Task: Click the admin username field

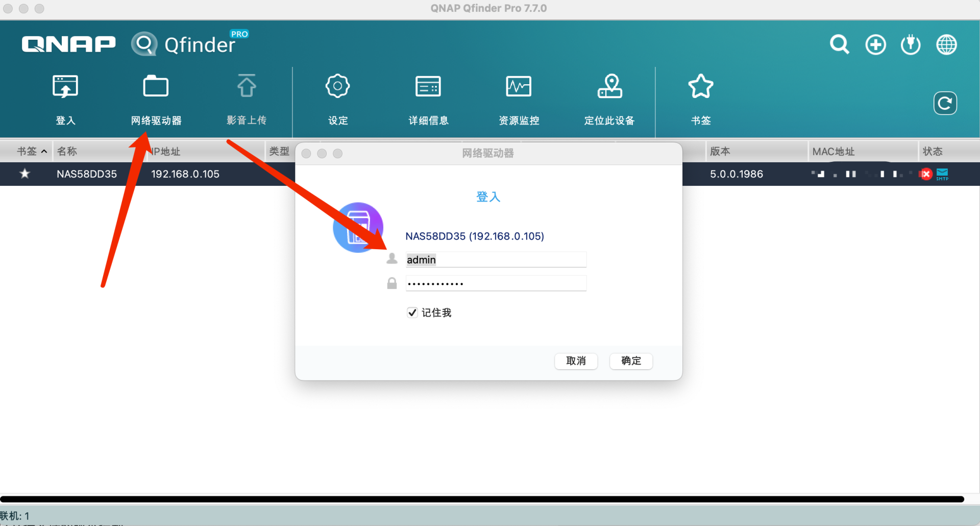Action: click(496, 259)
